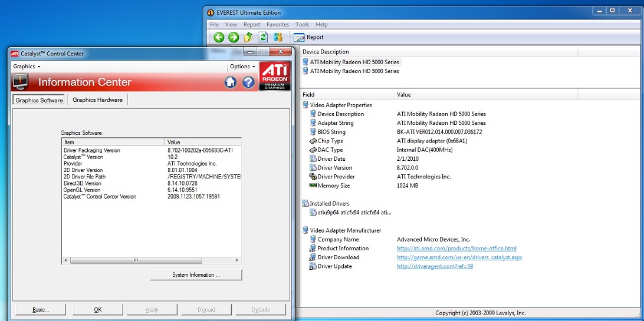This screenshot has height=321, width=644.
Task: Open the Tools menu in EVEREST
Action: pyautogui.click(x=303, y=25)
